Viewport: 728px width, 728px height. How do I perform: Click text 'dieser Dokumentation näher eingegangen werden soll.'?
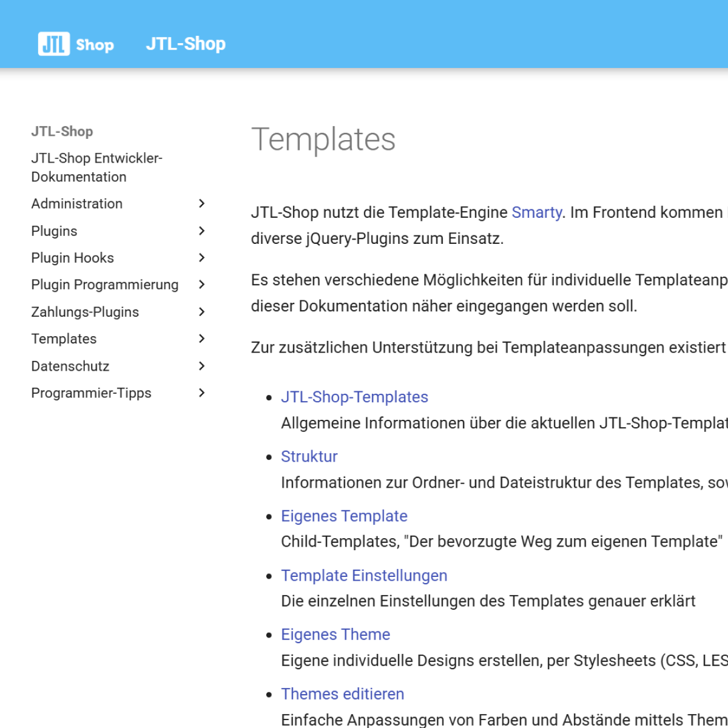[x=444, y=306]
